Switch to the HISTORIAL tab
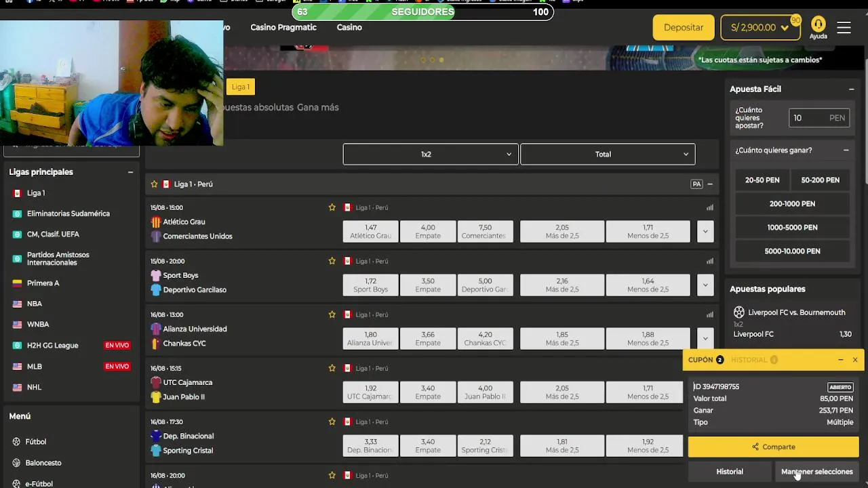Viewport: 868px width, 488px height. click(754, 360)
